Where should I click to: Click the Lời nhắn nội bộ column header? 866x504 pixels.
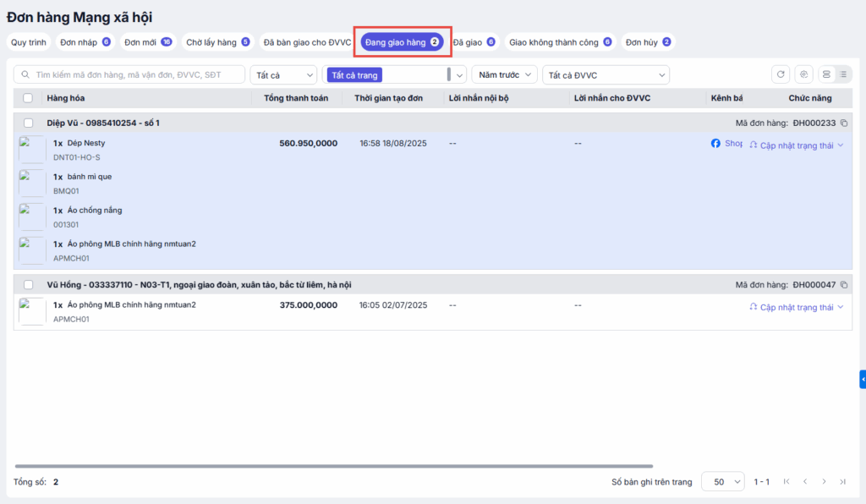click(x=479, y=98)
